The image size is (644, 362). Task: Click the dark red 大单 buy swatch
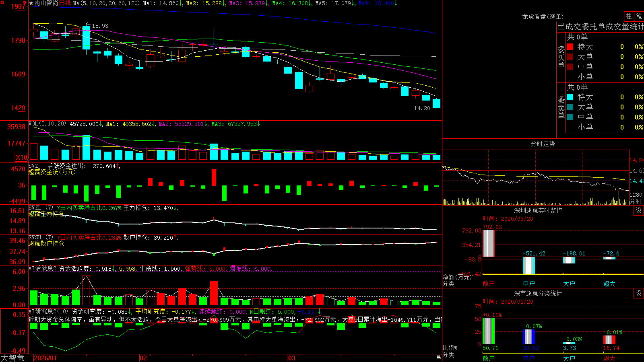[x=570, y=57]
